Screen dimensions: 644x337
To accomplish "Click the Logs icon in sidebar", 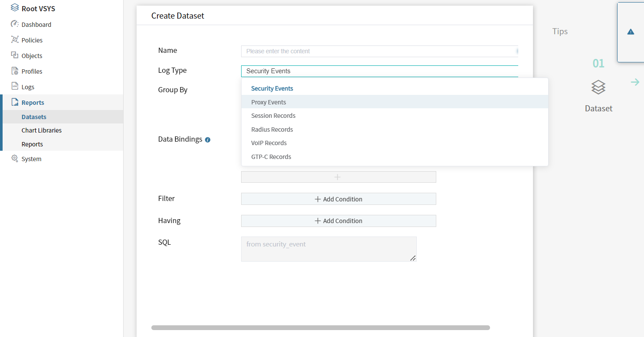I will click(x=15, y=87).
